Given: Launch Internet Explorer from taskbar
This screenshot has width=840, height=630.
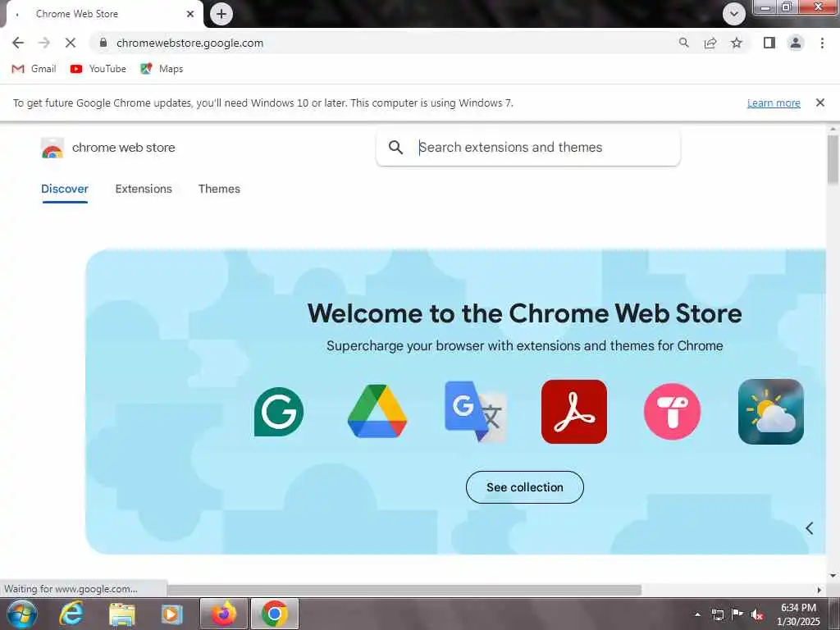Looking at the screenshot, I should click(x=71, y=614).
